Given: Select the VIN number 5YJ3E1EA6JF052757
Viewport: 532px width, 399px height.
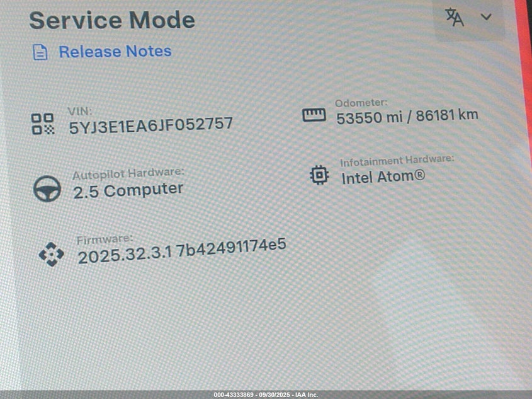Looking at the screenshot, I should click(x=150, y=124).
